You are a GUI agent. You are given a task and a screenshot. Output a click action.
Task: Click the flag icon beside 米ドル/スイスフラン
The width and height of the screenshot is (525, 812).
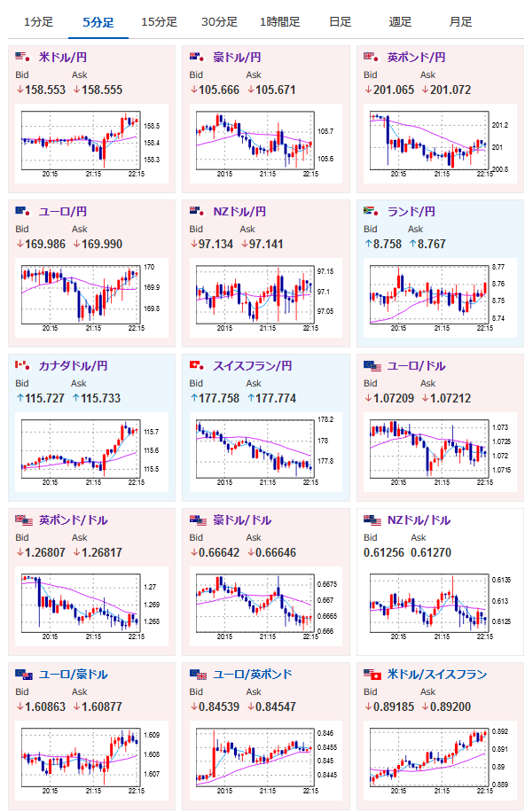372,675
